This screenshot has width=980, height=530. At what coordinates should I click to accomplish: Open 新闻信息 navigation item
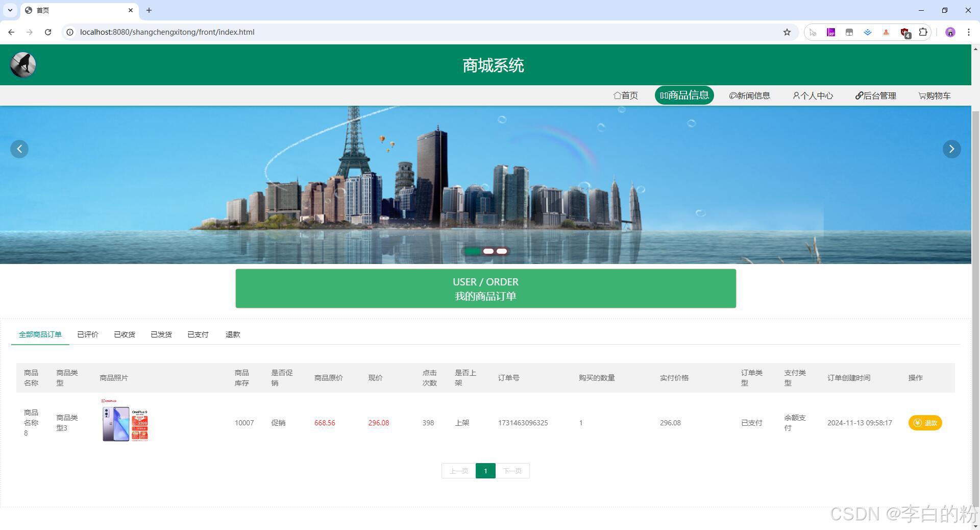tap(750, 95)
